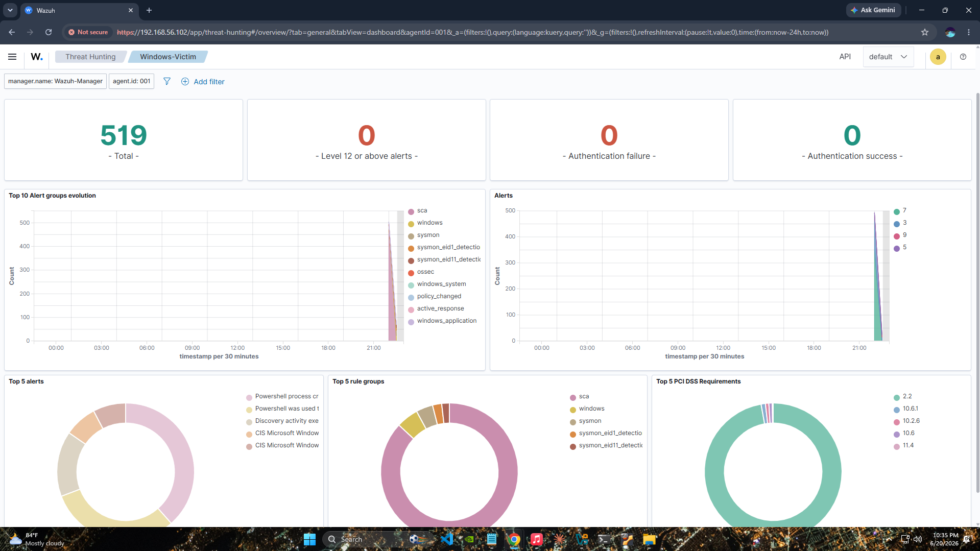Go back in browser history
Image resolution: width=980 pixels, height=551 pixels.
[12, 32]
